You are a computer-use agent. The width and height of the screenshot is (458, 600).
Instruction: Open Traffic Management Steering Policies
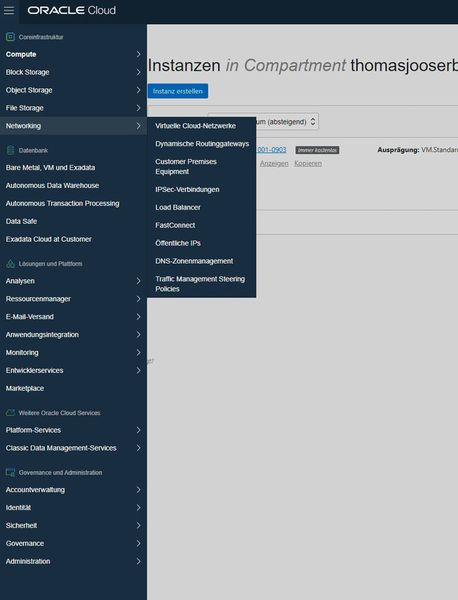click(x=201, y=284)
